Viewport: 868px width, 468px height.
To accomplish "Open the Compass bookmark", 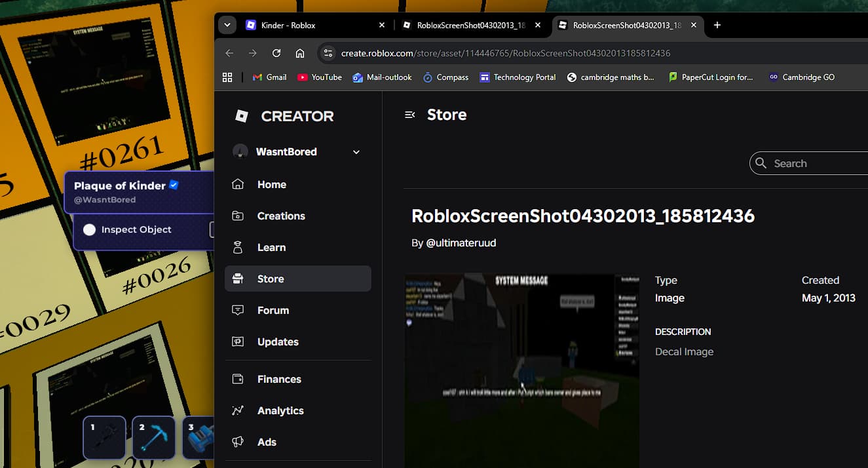I will 445,77.
